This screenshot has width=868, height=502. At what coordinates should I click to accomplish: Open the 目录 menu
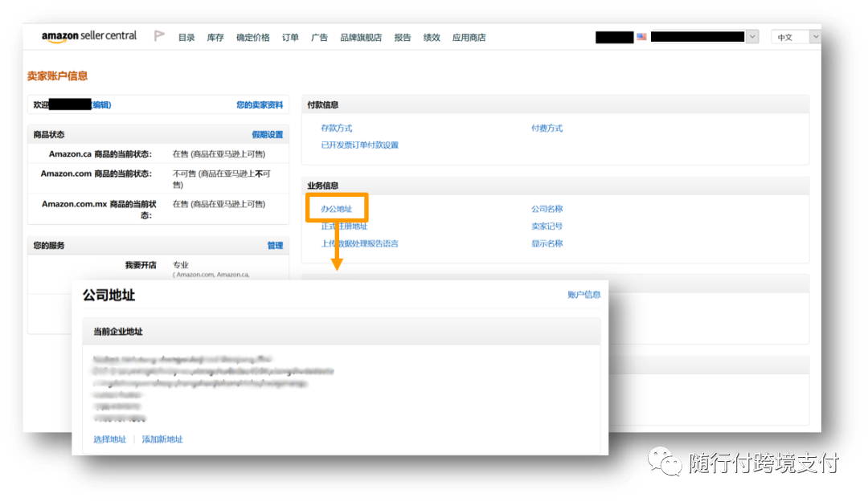point(186,38)
